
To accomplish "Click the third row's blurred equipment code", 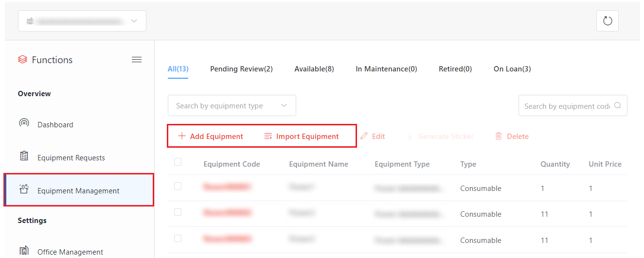I will pyautogui.click(x=227, y=239).
